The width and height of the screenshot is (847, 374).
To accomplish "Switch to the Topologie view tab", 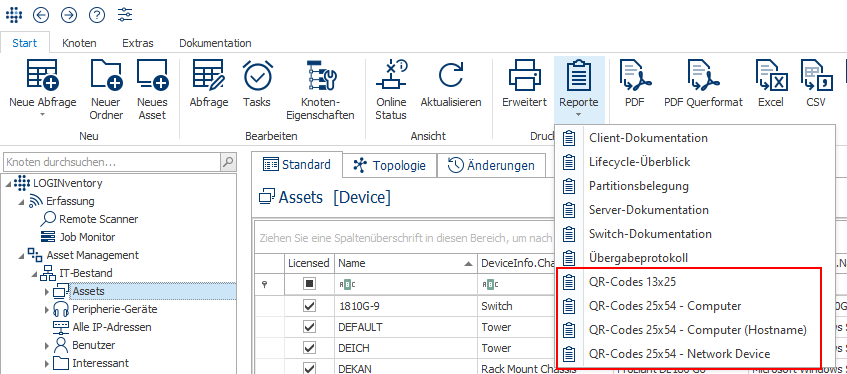I will point(389,166).
